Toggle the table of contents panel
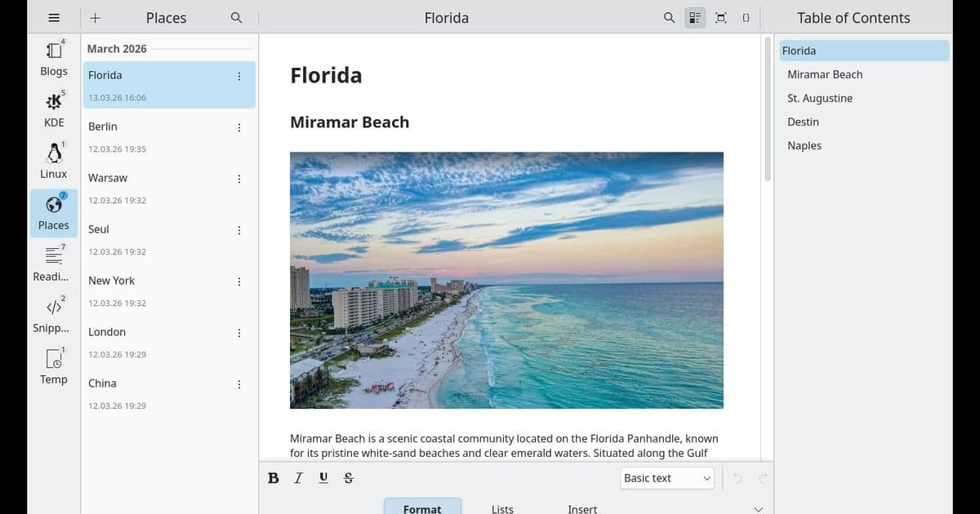The image size is (980, 514). pyautogui.click(x=695, y=17)
